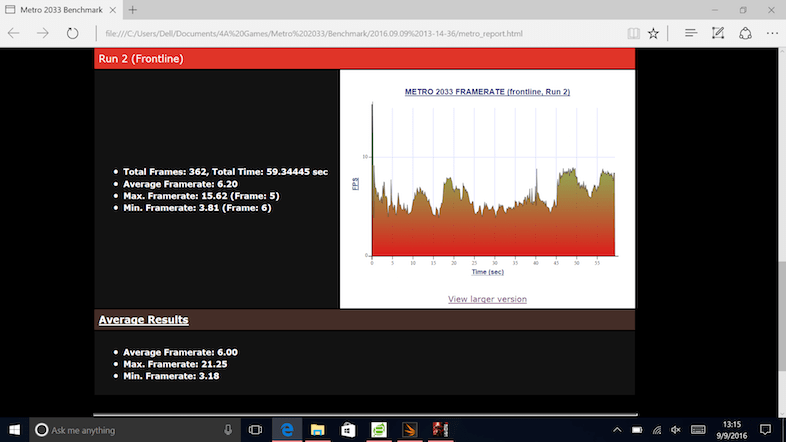Open the network icon in system tray
Screen dimensions: 786x442
(657, 430)
